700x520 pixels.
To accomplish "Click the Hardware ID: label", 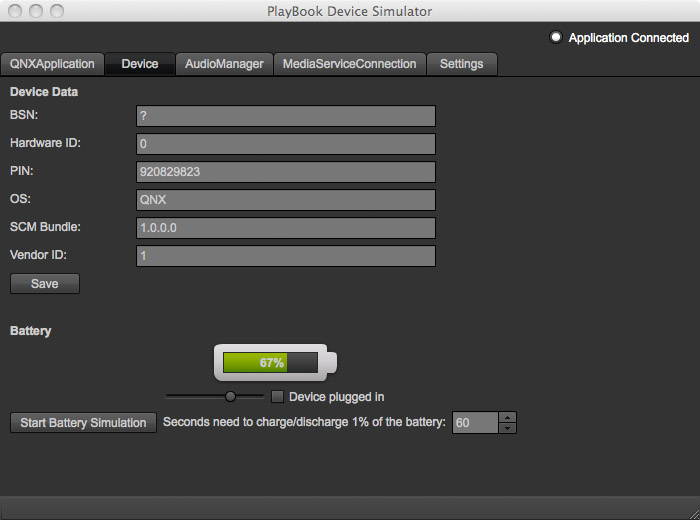I will tap(45, 143).
